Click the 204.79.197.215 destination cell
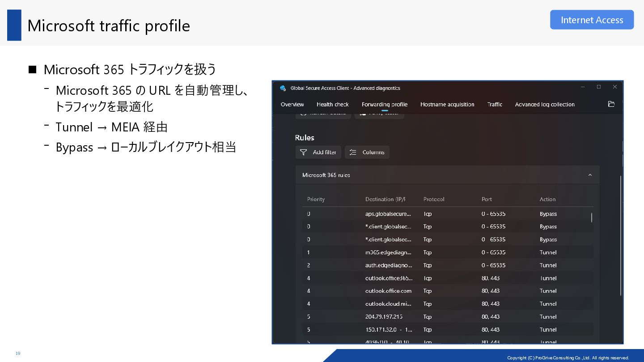The image size is (644, 362). pyautogui.click(x=384, y=317)
